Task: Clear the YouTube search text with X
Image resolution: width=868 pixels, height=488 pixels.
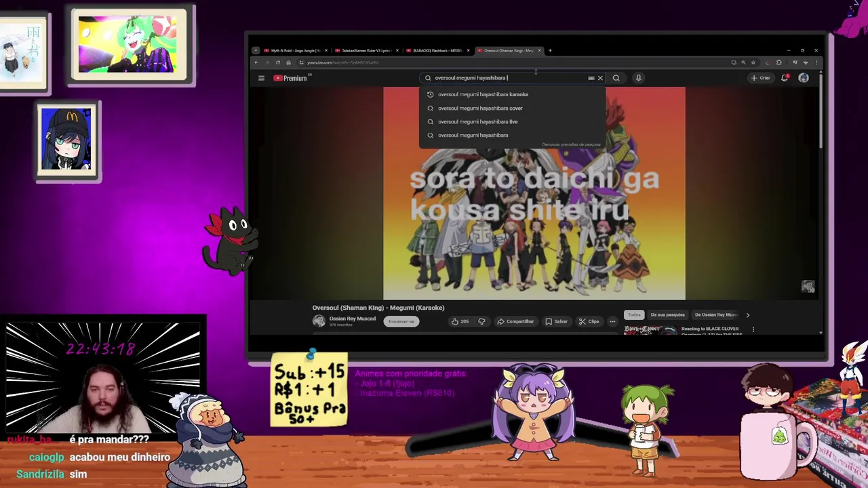Action: [x=600, y=78]
